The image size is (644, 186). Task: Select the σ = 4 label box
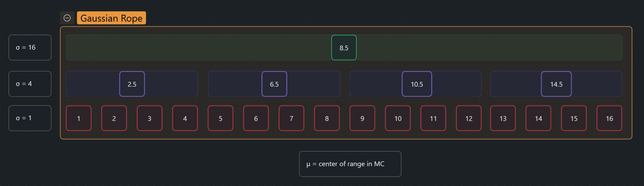[x=30, y=84]
